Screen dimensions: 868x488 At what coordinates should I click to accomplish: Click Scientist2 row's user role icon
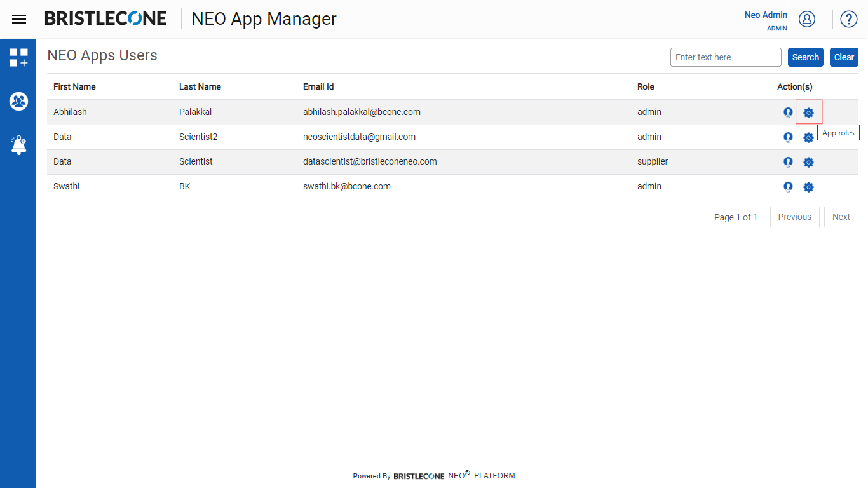tap(788, 137)
